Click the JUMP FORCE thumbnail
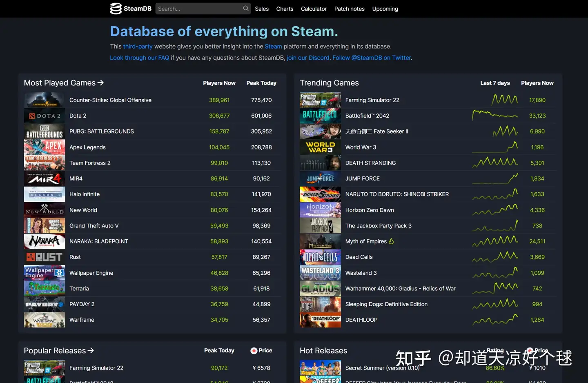 coord(320,178)
